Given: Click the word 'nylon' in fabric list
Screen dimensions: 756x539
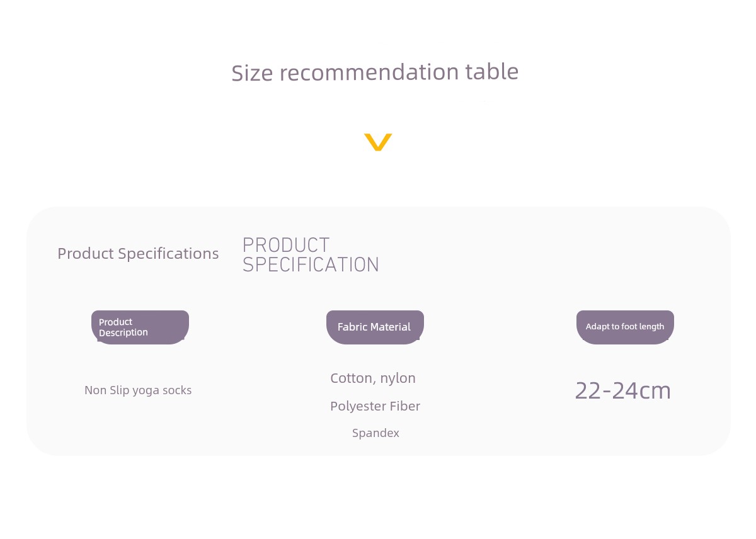Looking at the screenshot, I should point(398,379).
